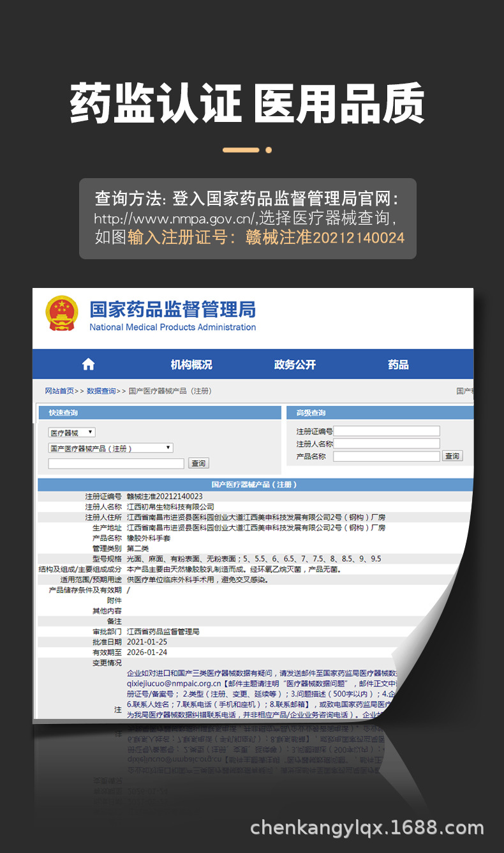Focus the quick search text field

coord(116,464)
